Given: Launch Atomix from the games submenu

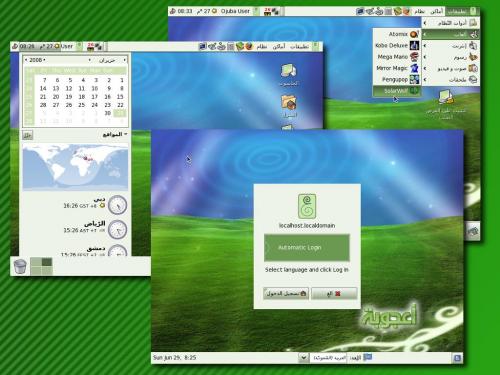Looking at the screenshot, I should coord(397,34).
